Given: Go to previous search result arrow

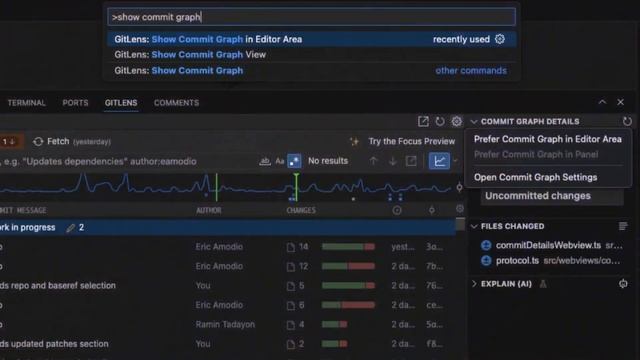Looking at the screenshot, I should click(373, 161).
